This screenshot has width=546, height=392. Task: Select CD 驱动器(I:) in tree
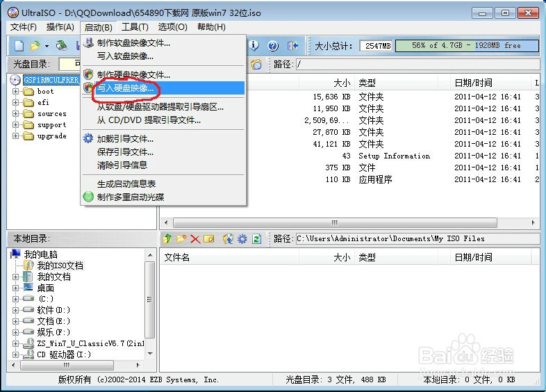coord(64,354)
